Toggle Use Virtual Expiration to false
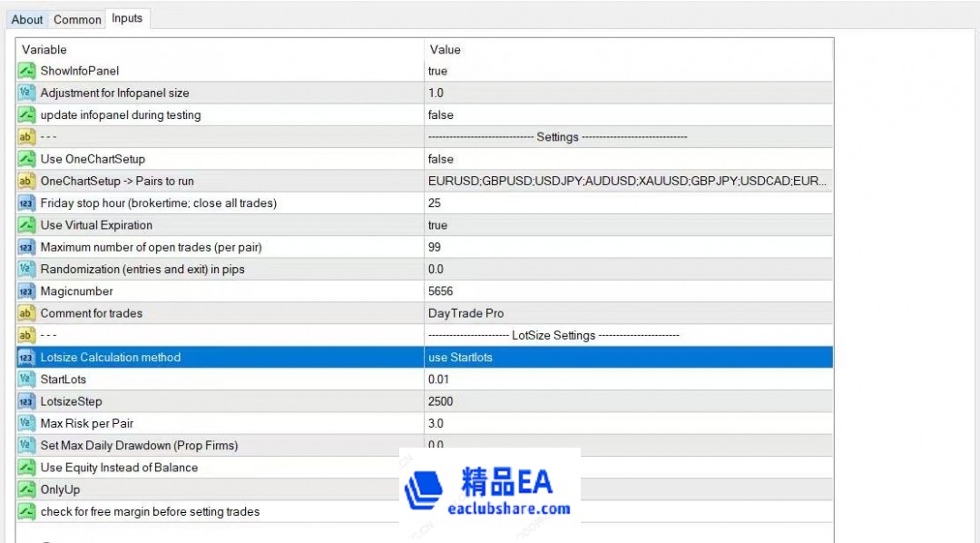The width and height of the screenshot is (980, 543). click(544, 225)
